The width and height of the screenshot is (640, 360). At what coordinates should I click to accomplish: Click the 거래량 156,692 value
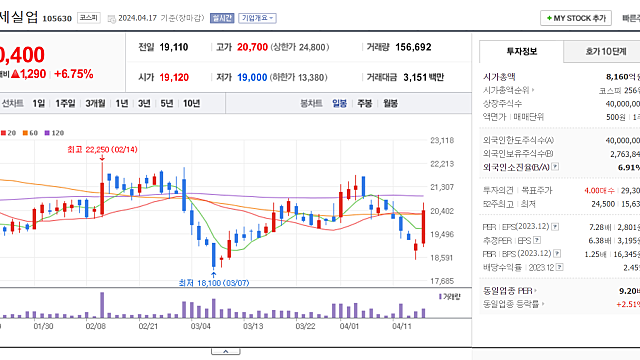(x=413, y=47)
